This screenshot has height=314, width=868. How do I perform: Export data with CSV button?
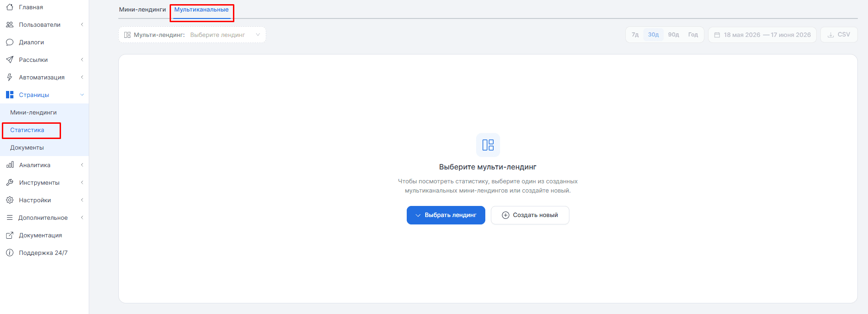click(839, 35)
